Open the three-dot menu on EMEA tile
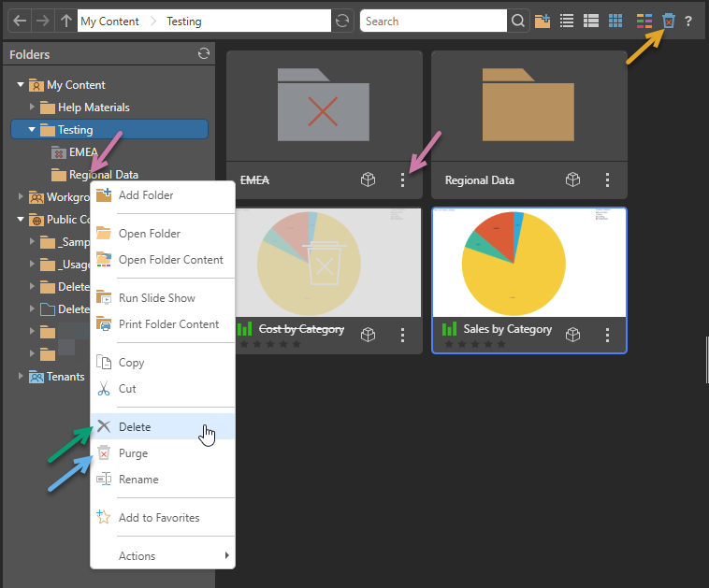 (x=403, y=180)
